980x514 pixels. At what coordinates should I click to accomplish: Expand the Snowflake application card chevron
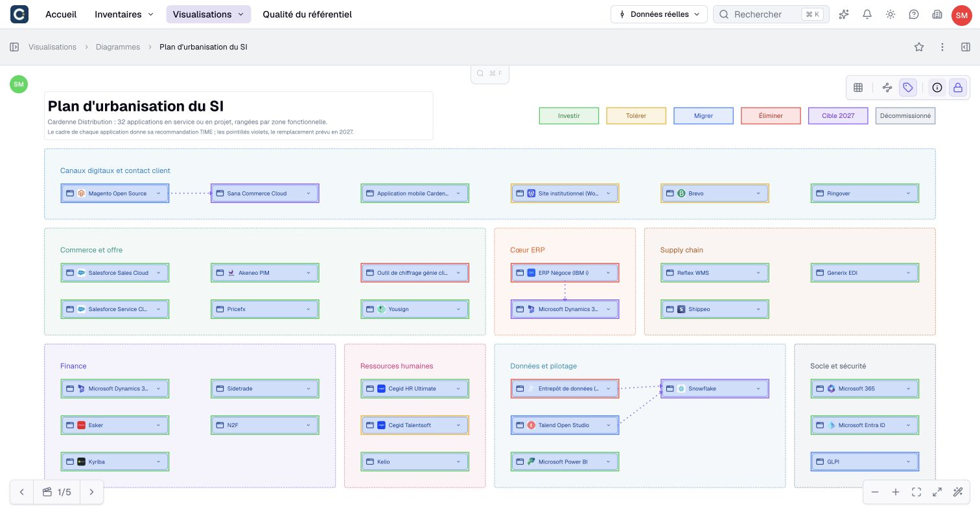point(758,389)
